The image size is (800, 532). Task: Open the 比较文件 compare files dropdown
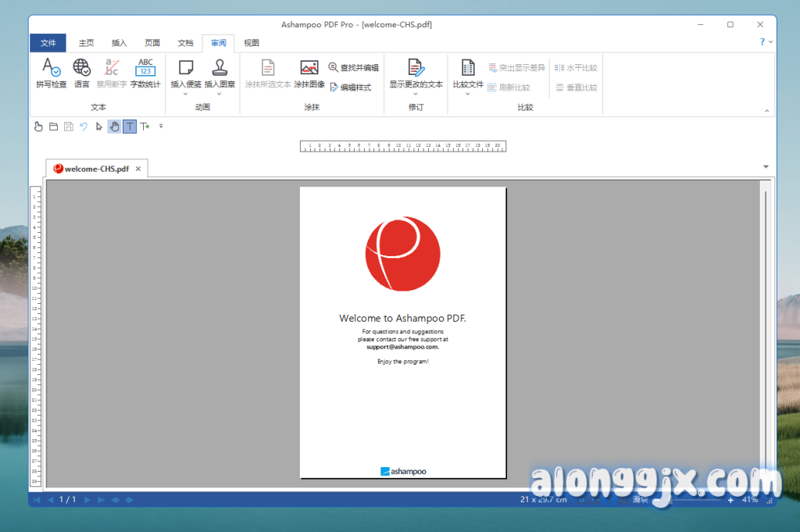pyautogui.click(x=468, y=94)
